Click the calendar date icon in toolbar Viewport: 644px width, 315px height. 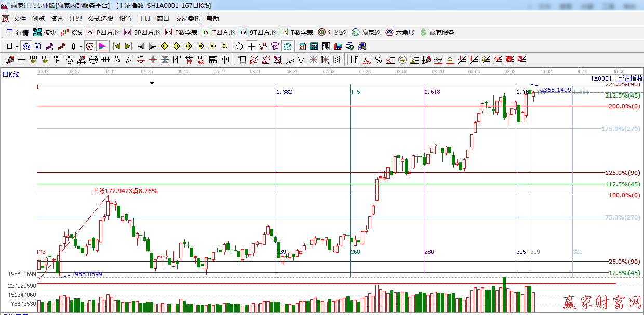click(302, 46)
